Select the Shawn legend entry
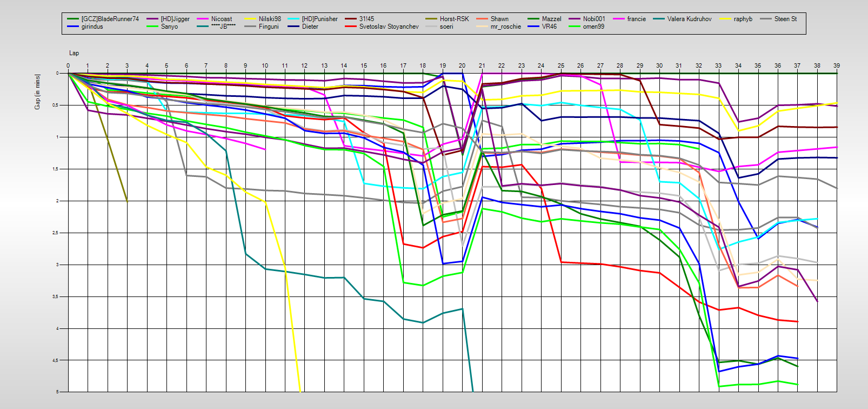The width and height of the screenshot is (868, 409). click(x=499, y=19)
